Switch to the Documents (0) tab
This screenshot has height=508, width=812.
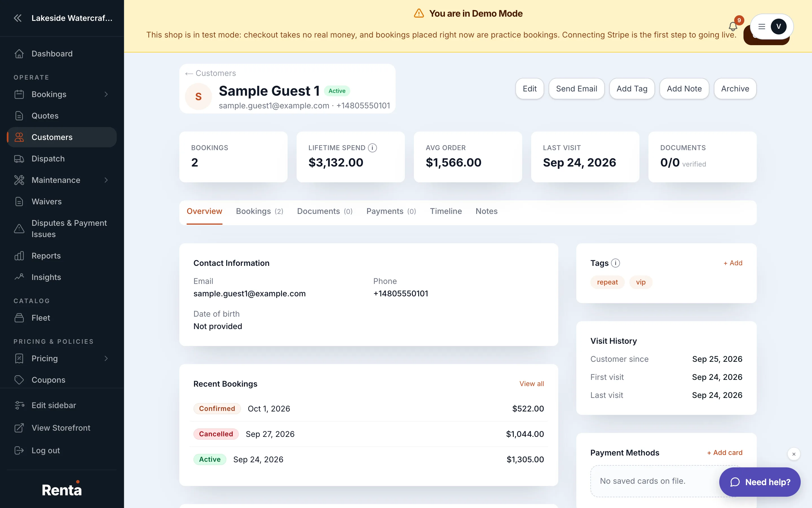pos(325,211)
